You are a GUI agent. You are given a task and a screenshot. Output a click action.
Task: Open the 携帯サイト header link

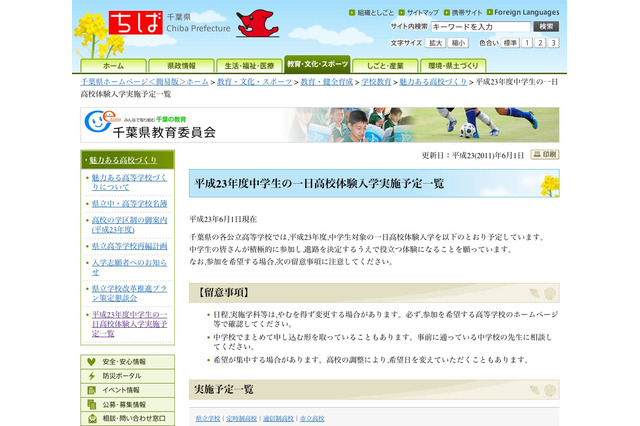[x=463, y=13]
